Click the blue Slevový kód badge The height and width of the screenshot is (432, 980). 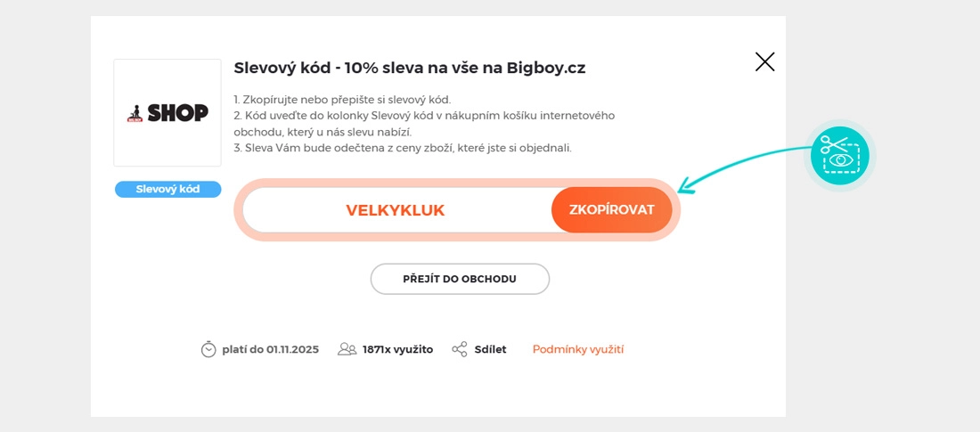point(167,189)
